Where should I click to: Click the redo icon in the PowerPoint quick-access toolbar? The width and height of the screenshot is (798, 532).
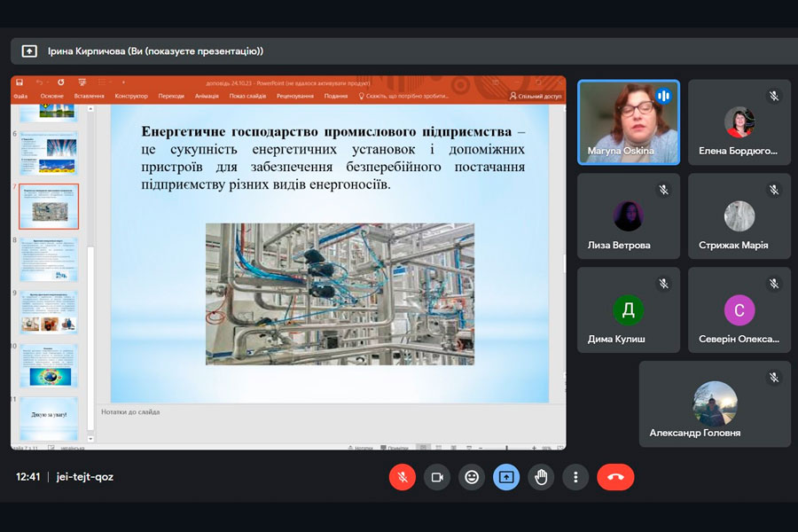(x=60, y=82)
